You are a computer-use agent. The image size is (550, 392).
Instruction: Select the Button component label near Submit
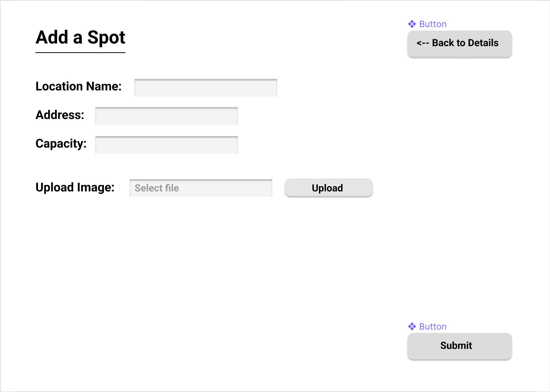tap(433, 326)
